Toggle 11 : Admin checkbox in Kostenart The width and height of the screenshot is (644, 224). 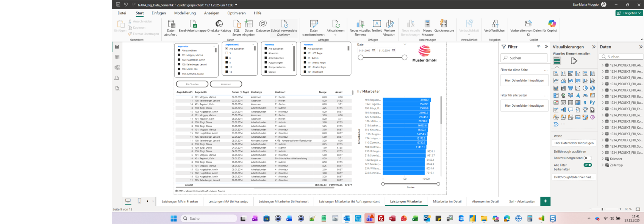305,58
